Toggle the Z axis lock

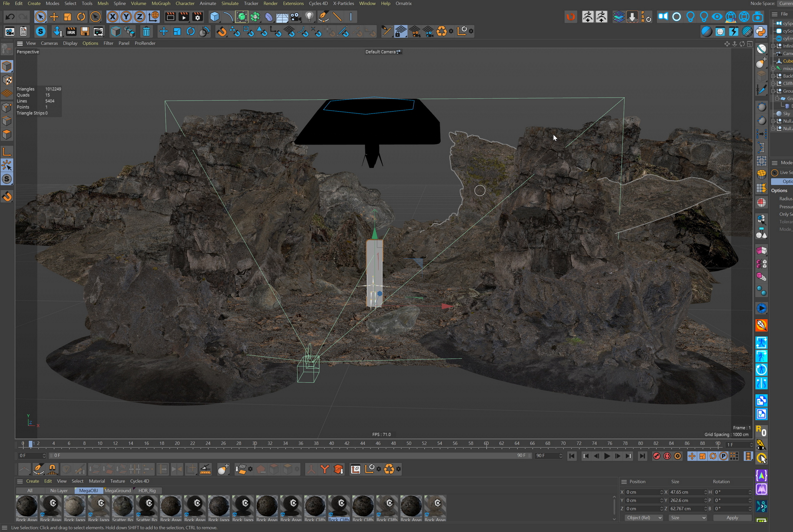tap(140, 17)
